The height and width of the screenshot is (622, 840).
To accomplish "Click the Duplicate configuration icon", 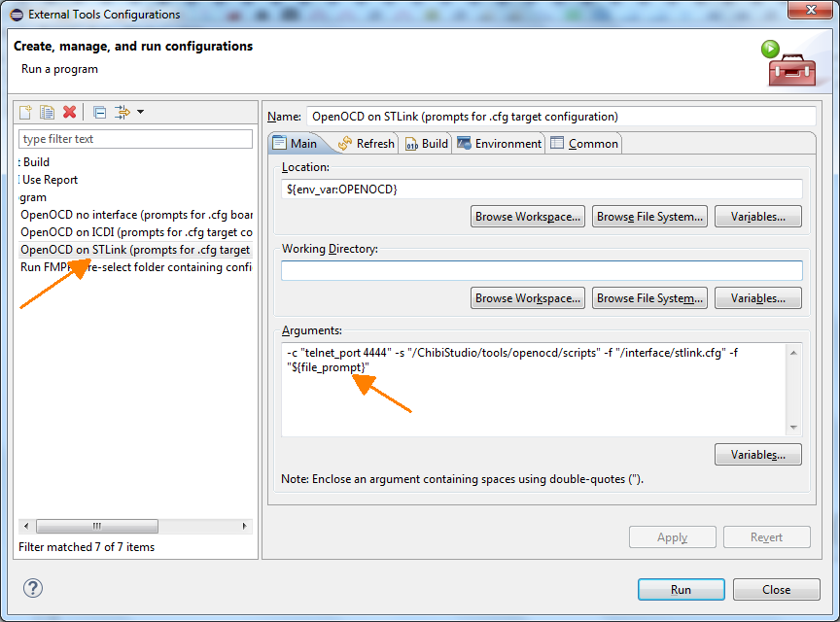I will [x=47, y=113].
